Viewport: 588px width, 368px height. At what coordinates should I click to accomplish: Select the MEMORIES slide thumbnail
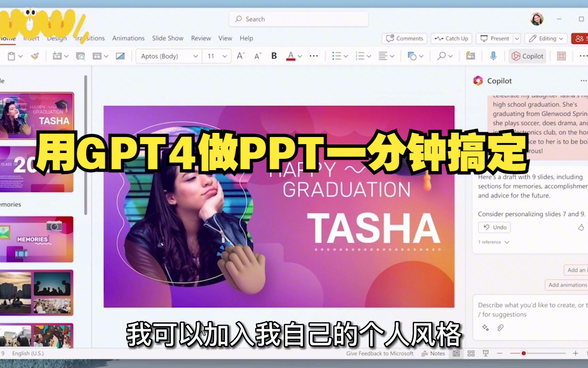click(37, 239)
